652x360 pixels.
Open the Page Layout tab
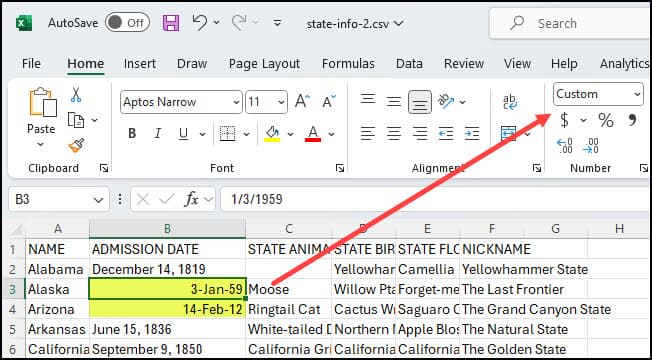pyautogui.click(x=264, y=64)
